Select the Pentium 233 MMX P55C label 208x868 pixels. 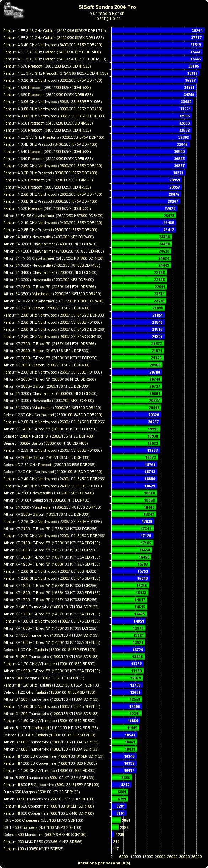coord(43,842)
